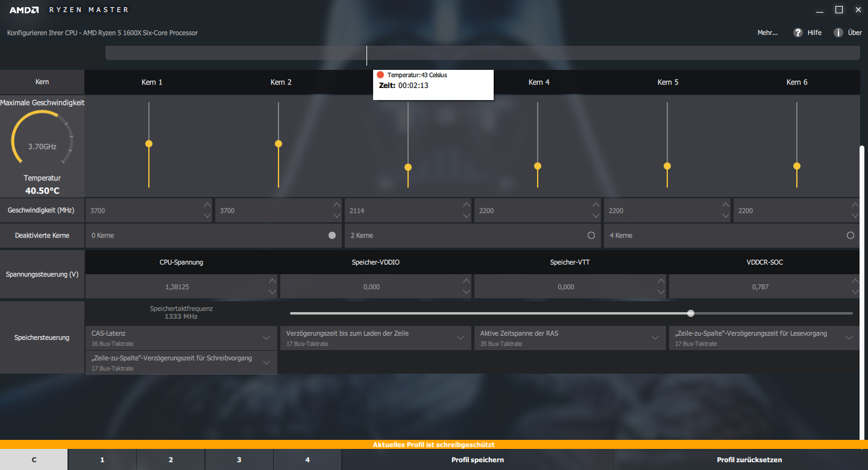
Task: Raise Speicher-VDDIO with up arrow
Action: (x=467, y=281)
